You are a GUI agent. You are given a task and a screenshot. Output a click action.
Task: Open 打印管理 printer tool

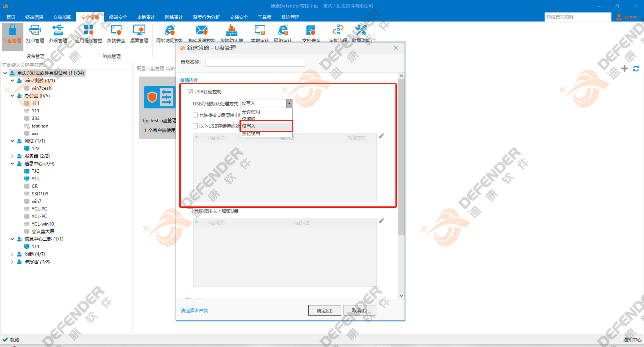pos(35,34)
